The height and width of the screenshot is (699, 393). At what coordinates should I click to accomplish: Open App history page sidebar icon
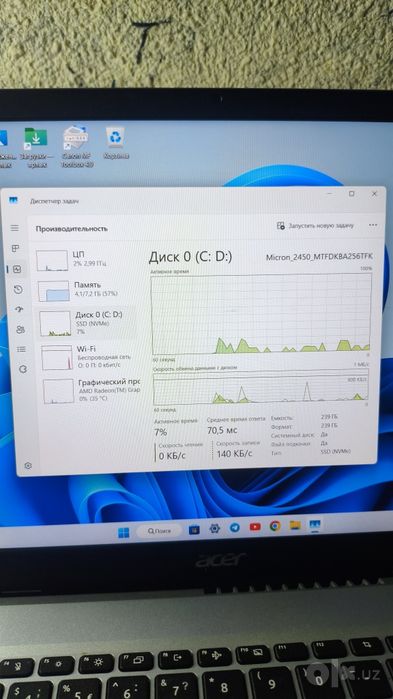pos(18,290)
